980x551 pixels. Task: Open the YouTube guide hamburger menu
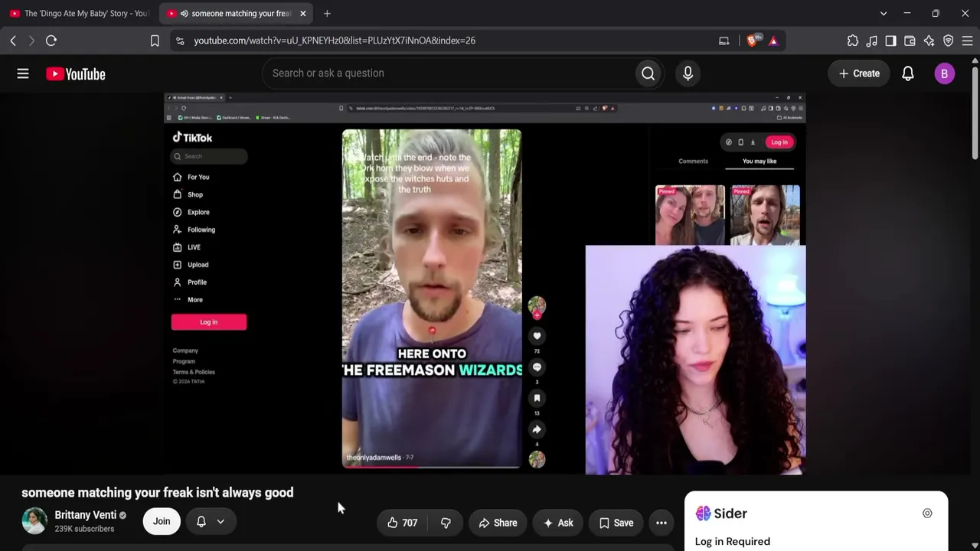click(x=23, y=73)
